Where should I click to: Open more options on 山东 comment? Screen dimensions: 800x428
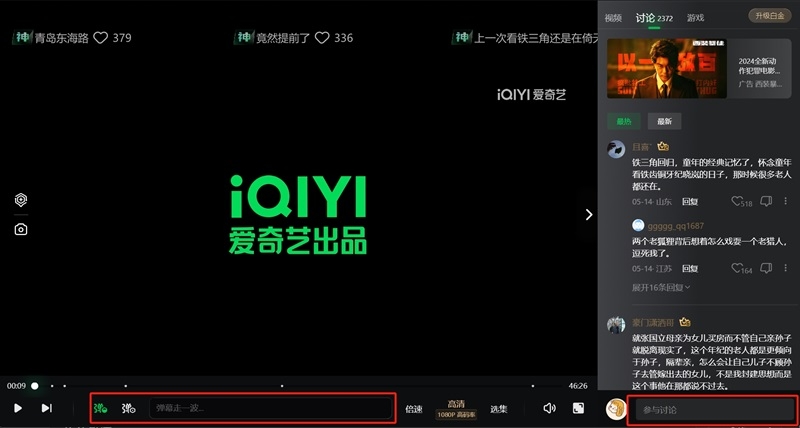786,202
